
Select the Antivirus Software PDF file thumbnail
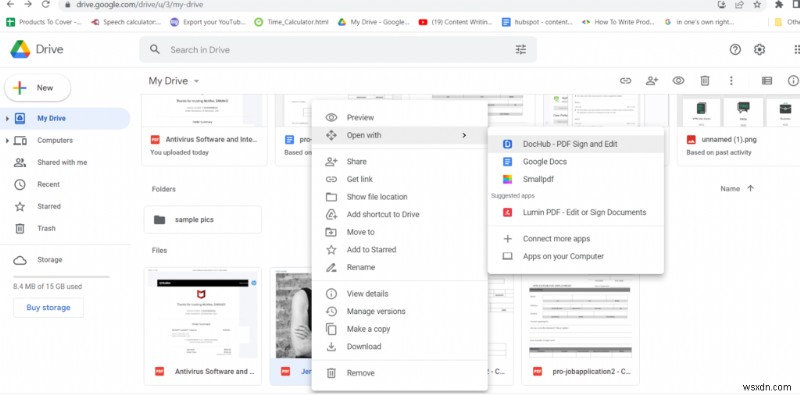pos(203,314)
